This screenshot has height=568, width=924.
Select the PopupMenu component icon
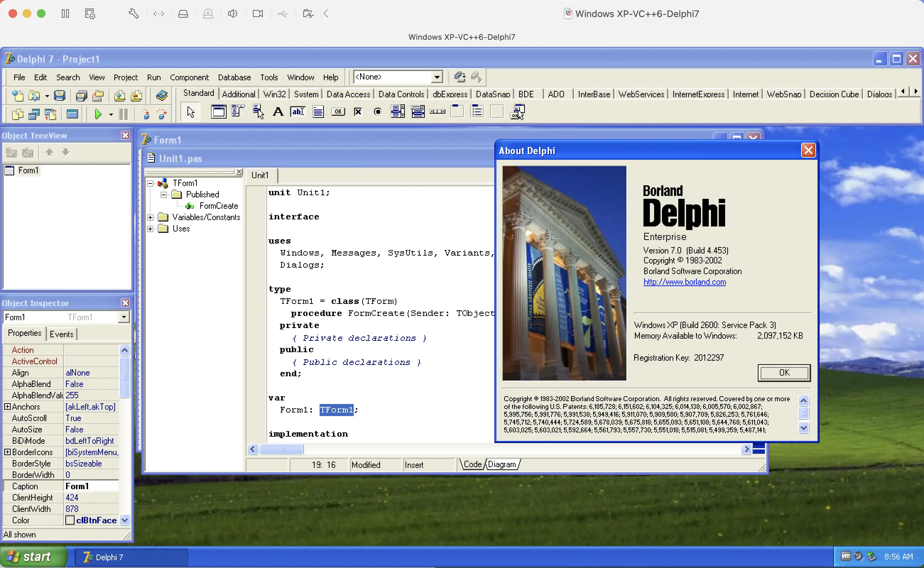[259, 111]
